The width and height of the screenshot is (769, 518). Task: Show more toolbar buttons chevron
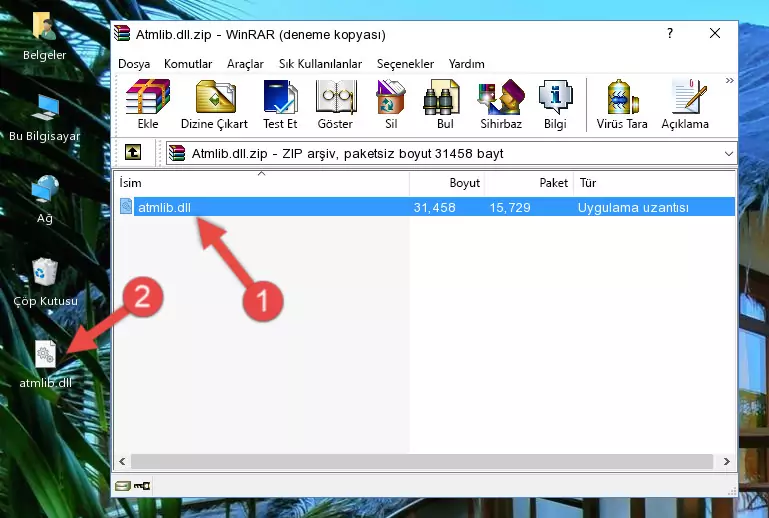(730, 80)
